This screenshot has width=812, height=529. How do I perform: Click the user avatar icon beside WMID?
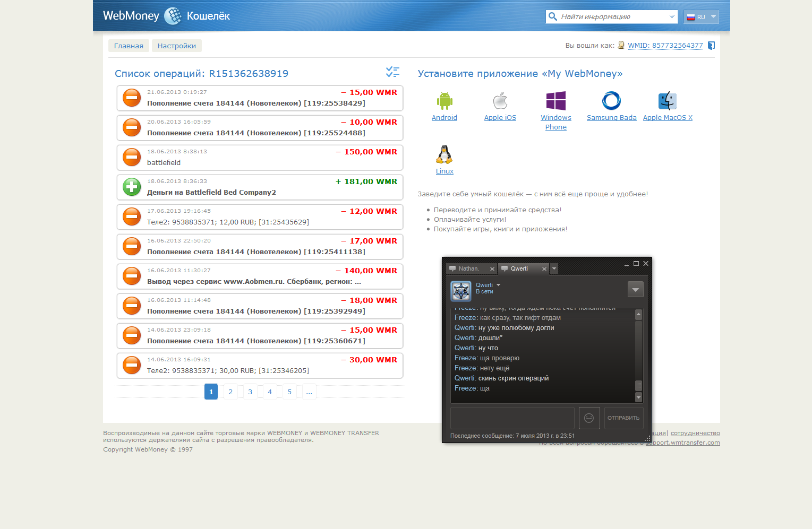tap(621, 45)
